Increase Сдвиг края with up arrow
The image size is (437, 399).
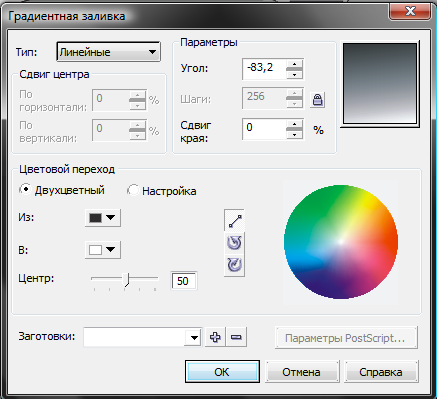[294, 124]
